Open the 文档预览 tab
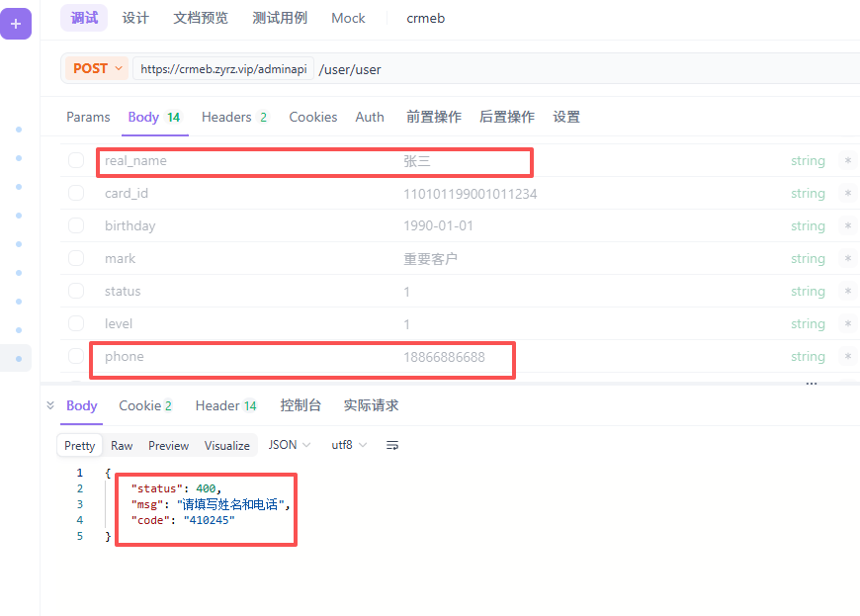 click(201, 18)
